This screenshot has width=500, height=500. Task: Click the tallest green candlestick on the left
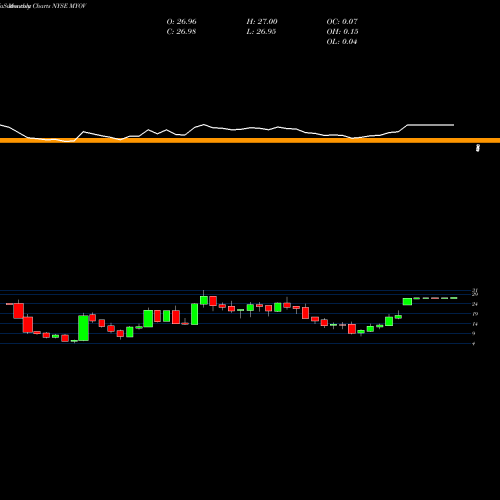[x=83, y=328]
